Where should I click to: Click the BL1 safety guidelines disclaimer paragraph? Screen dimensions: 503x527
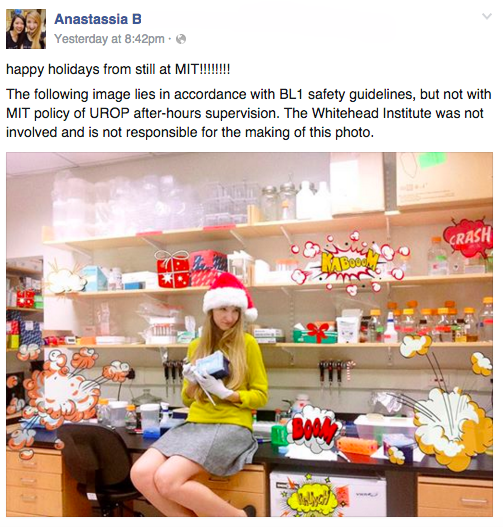tap(249, 113)
